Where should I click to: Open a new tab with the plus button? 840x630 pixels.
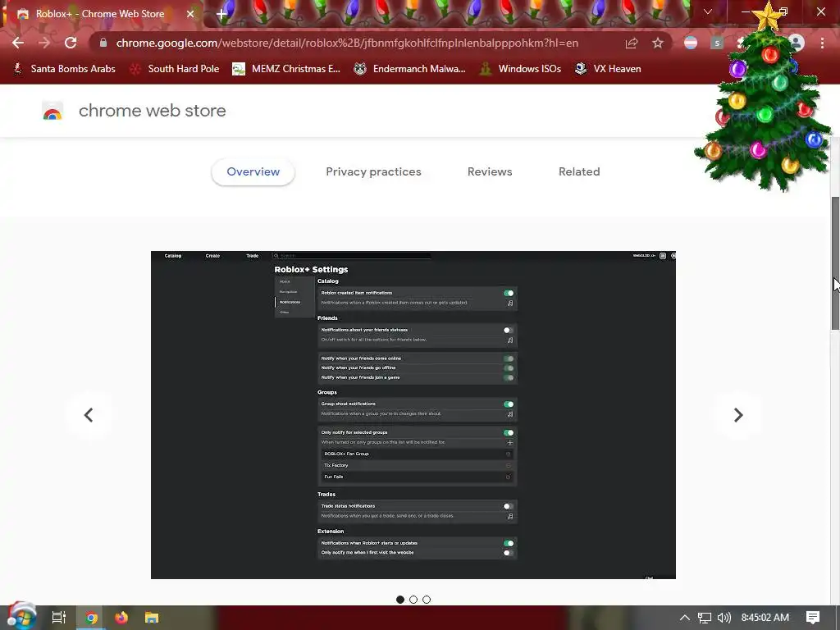(x=221, y=14)
